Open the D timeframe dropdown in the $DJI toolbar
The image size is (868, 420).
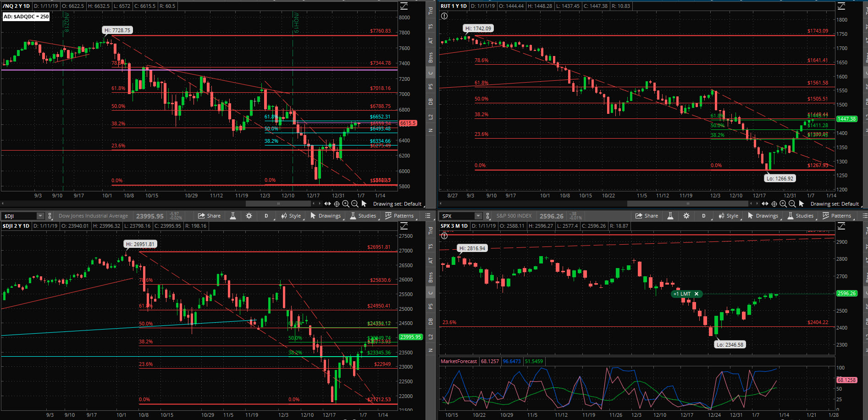[266, 216]
